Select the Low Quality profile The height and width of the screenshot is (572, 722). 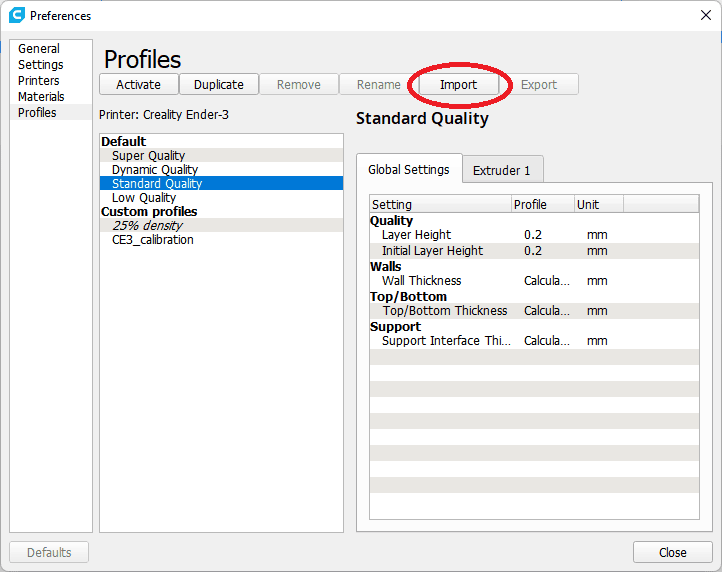221,198
